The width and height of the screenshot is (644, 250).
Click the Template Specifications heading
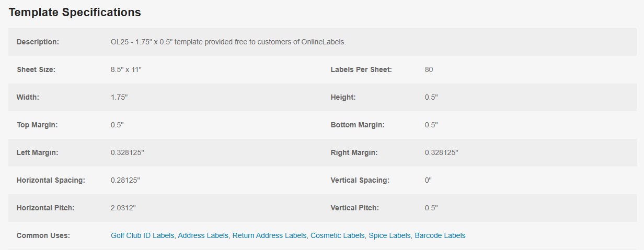(x=75, y=13)
